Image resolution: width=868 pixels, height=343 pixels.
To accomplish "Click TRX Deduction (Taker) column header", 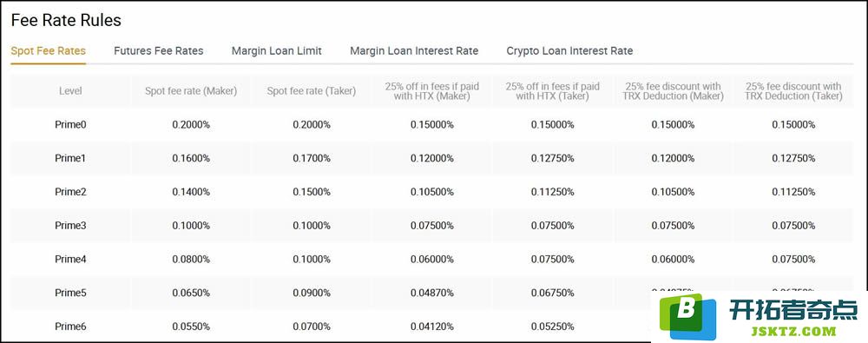I will (793, 91).
